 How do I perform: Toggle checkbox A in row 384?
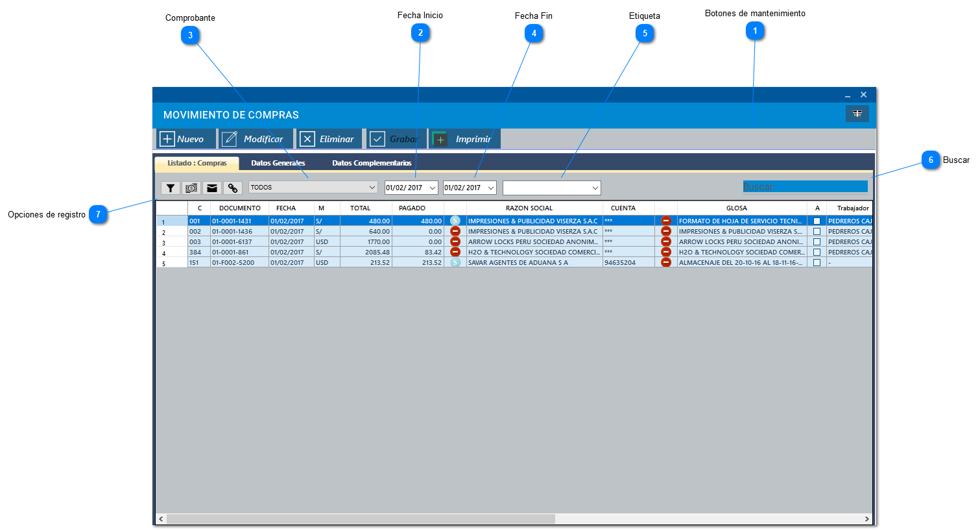click(817, 253)
